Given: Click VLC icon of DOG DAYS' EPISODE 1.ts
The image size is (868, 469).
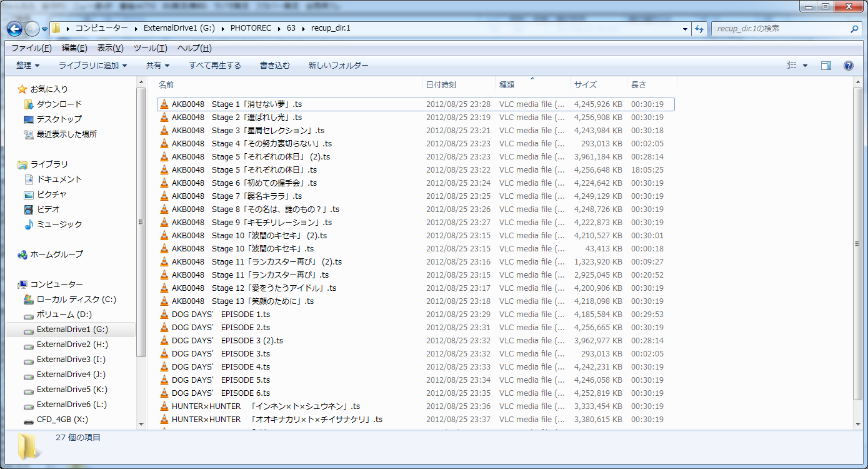Looking at the screenshot, I should tap(164, 315).
